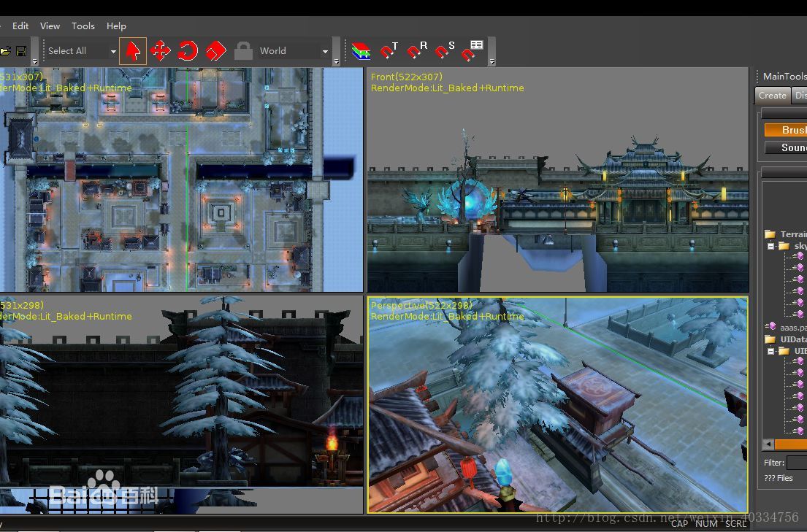807x532 pixels.
Task: Activate the rotate tool
Action: coord(188,51)
